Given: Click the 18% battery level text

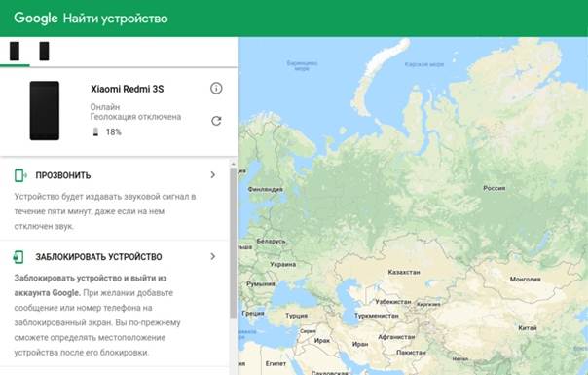Looking at the screenshot, I should click(113, 131).
